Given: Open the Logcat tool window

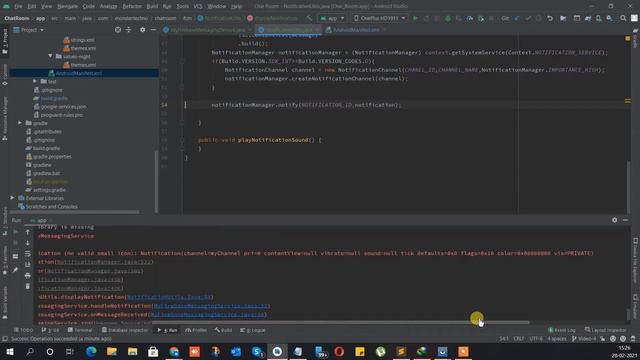Looking at the screenshot, I should tap(253, 330).
